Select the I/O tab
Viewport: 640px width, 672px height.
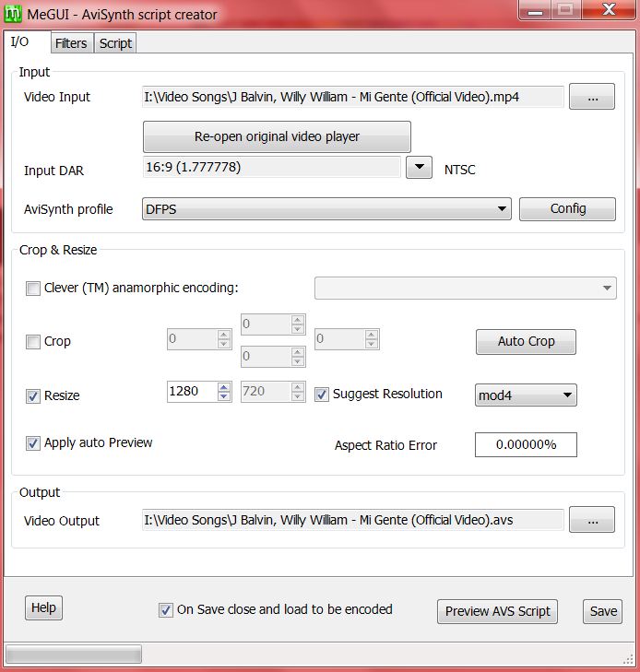pyautogui.click(x=27, y=42)
